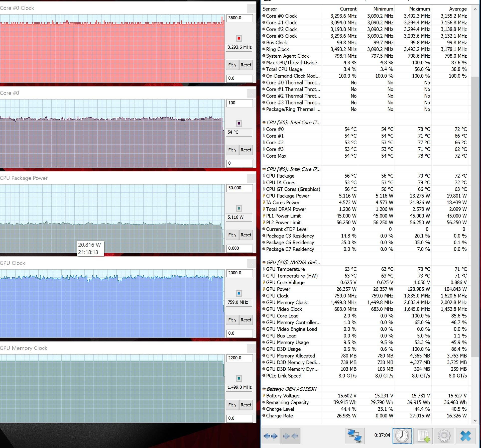Image resolution: width=481 pixels, height=448 pixels.
Task: Open the network remote monitoring icon
Action: [x=354, y=436]
